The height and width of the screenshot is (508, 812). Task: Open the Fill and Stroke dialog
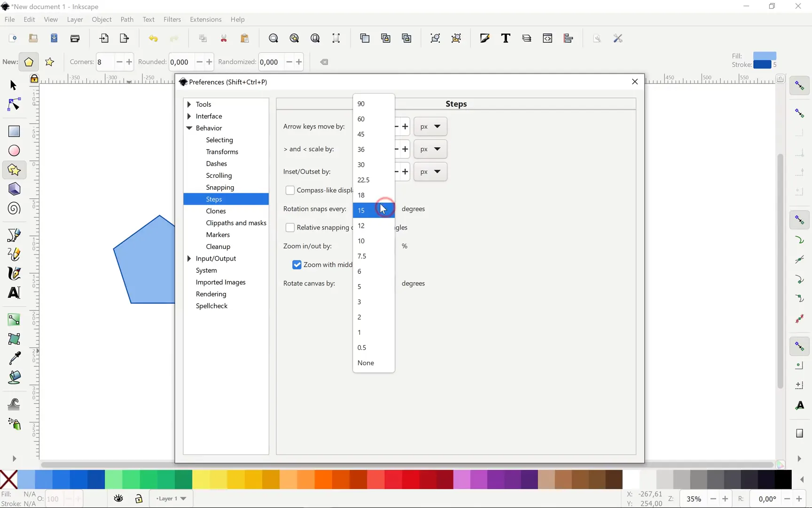pos(485,38)
